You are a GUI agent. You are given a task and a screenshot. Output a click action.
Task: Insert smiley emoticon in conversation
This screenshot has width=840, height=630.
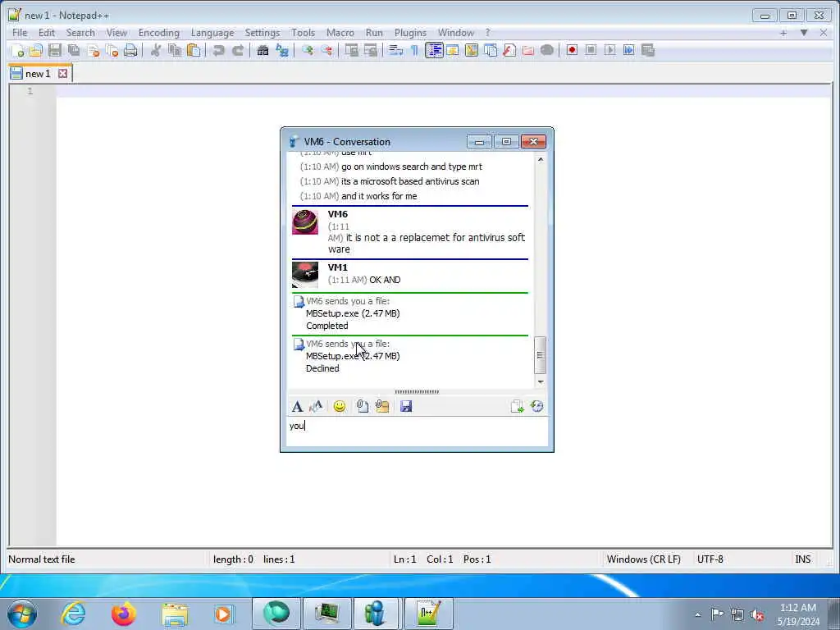coord(339,407)
